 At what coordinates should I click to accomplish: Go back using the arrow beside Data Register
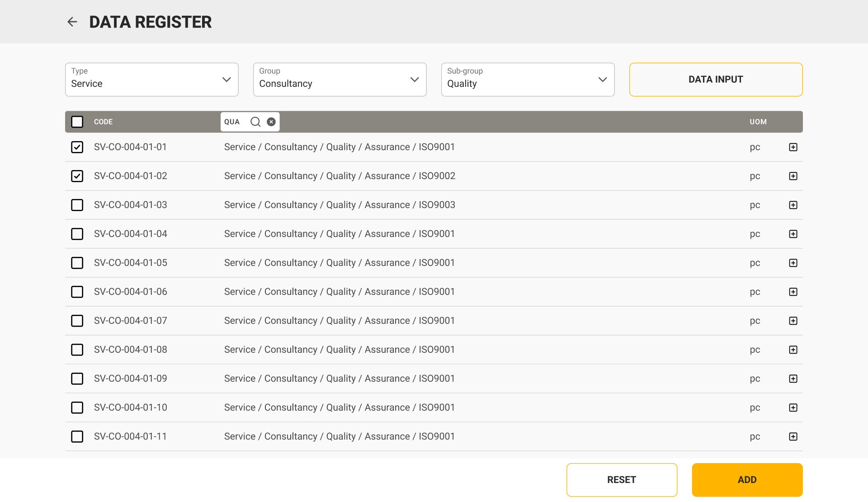pyautogui.click(x=72, y=22)
